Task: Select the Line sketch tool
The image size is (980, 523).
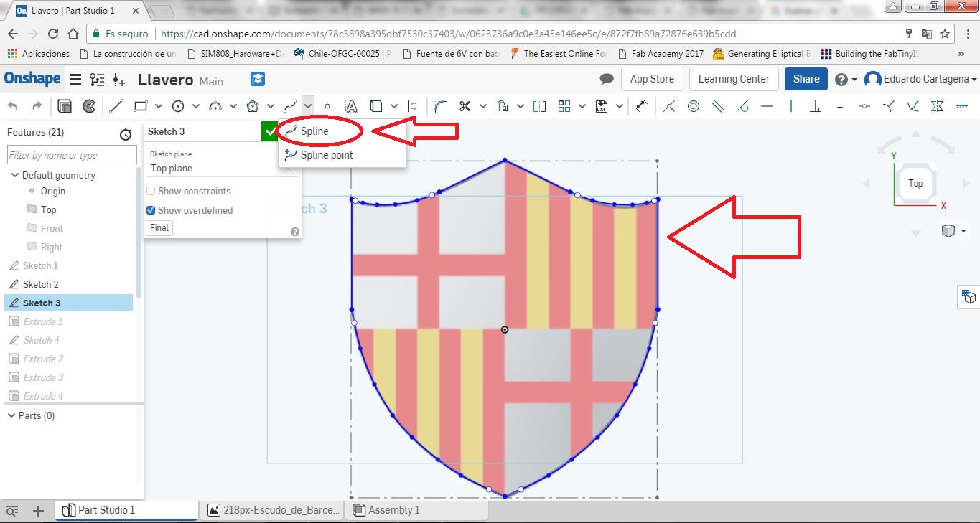Action: [x=116, y=106]
